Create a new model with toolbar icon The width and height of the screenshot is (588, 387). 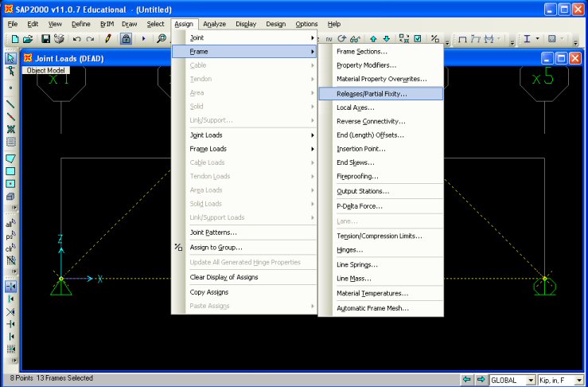(15, 39)
